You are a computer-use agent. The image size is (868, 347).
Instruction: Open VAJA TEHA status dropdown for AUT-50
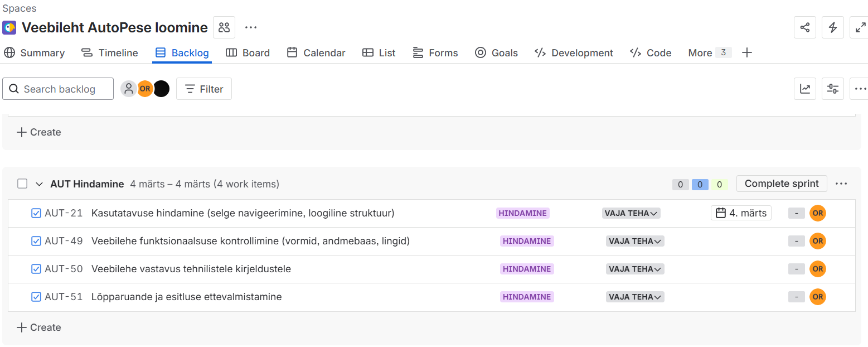[x=635, y=269]
